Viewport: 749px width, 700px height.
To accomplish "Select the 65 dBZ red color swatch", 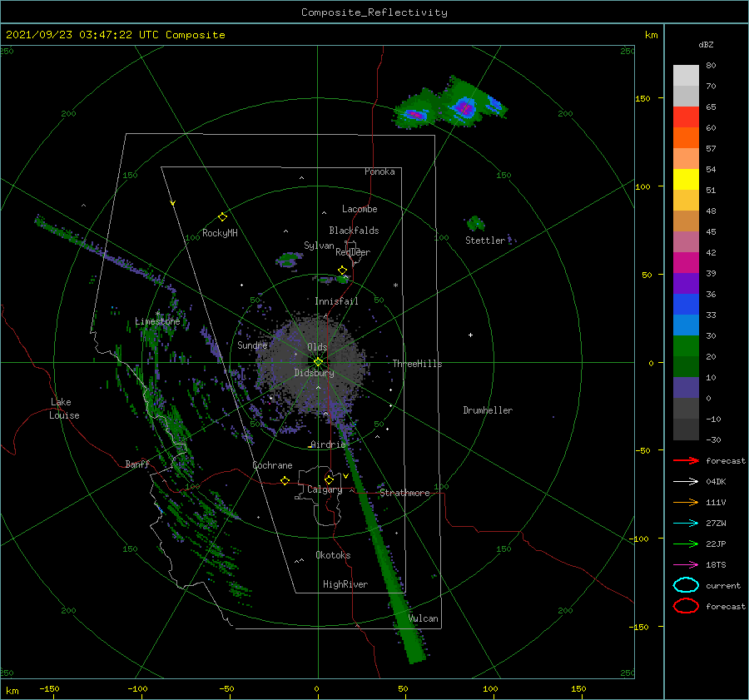I will pos(686,117).
